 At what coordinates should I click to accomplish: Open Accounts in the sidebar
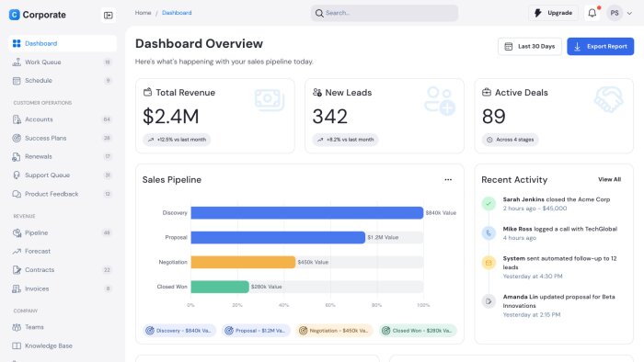pos(63,119)
